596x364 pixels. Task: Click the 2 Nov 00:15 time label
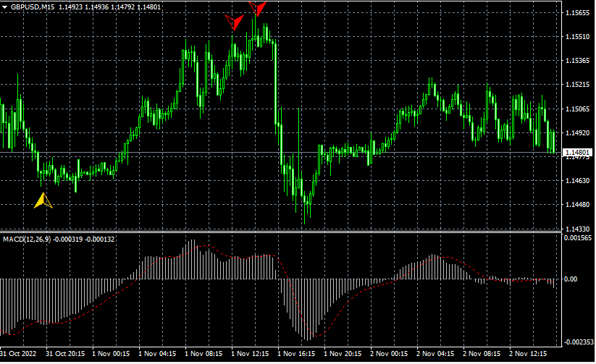point(389,354)
